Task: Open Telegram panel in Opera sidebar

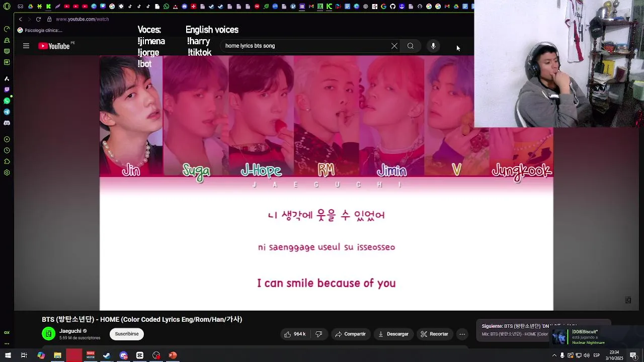Action: (x=7, y=112)
